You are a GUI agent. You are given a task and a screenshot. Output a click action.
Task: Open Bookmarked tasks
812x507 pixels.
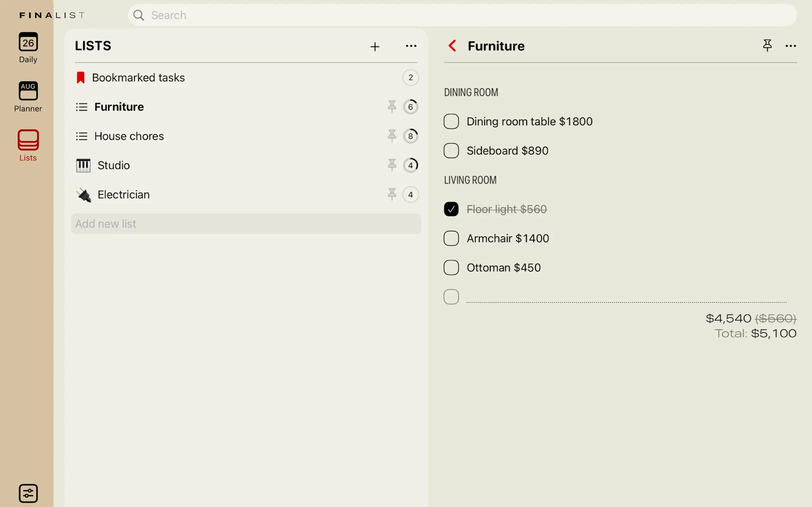[x=138, y=78]
